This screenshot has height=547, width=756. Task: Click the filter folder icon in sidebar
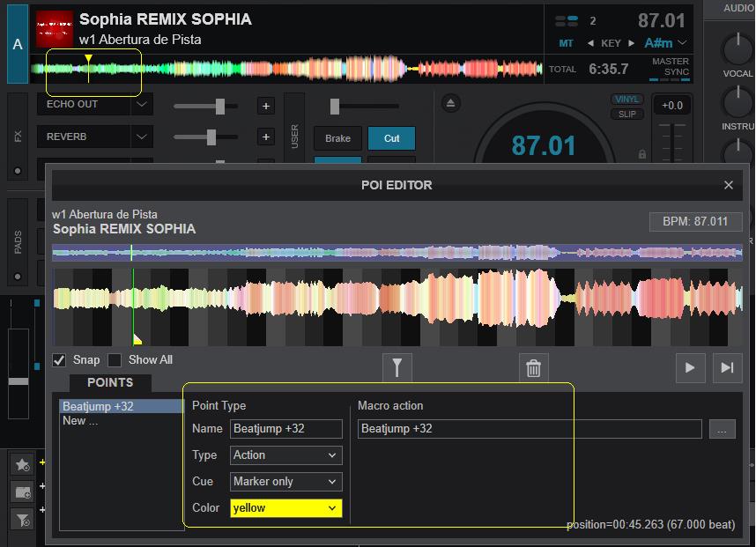(22, 520)
